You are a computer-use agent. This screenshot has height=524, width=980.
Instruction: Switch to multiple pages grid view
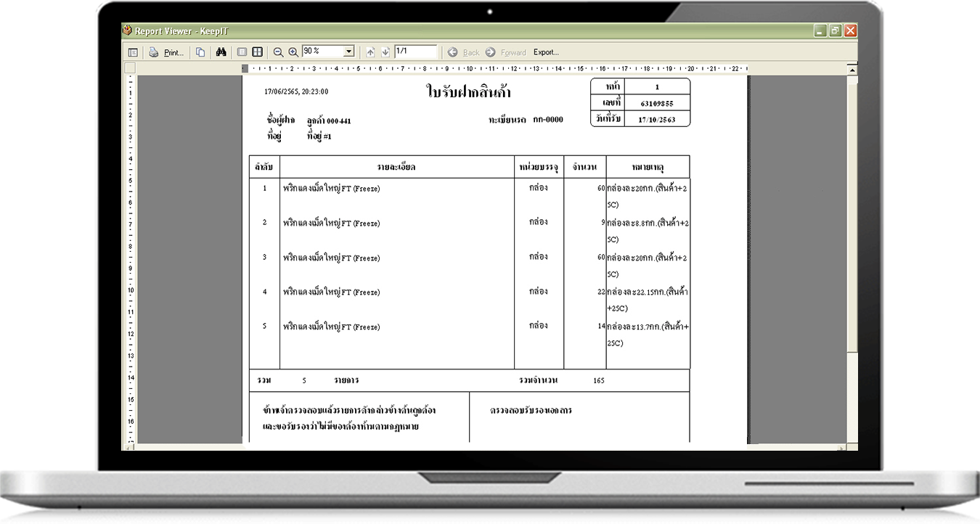click(x=257, y=52)
